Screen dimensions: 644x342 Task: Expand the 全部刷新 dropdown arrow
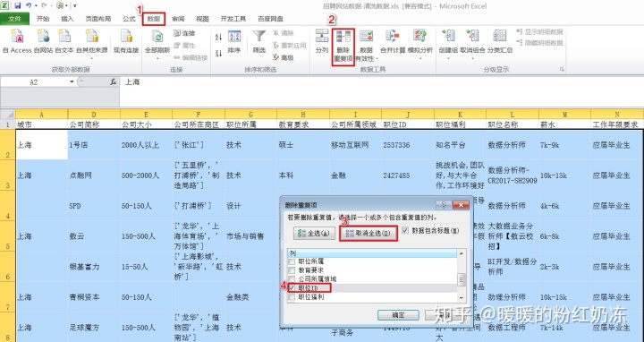point(157,58)
